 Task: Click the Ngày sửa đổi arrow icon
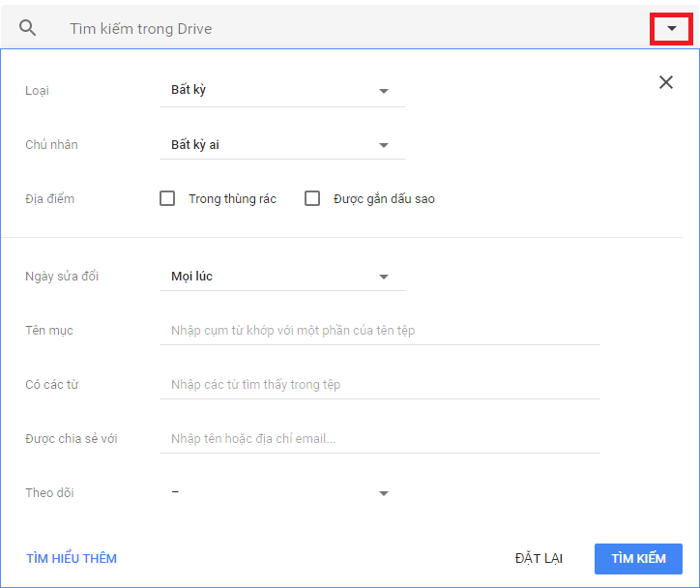(384, 277)
